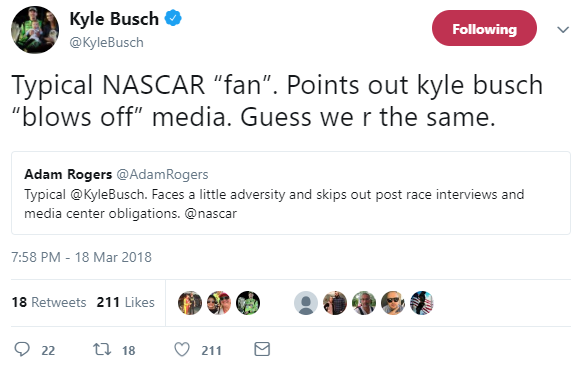Image resolution: width=585 pixels, height=375 pixels.
Task: View the 18 Retweets list
Action: [49, 302]
